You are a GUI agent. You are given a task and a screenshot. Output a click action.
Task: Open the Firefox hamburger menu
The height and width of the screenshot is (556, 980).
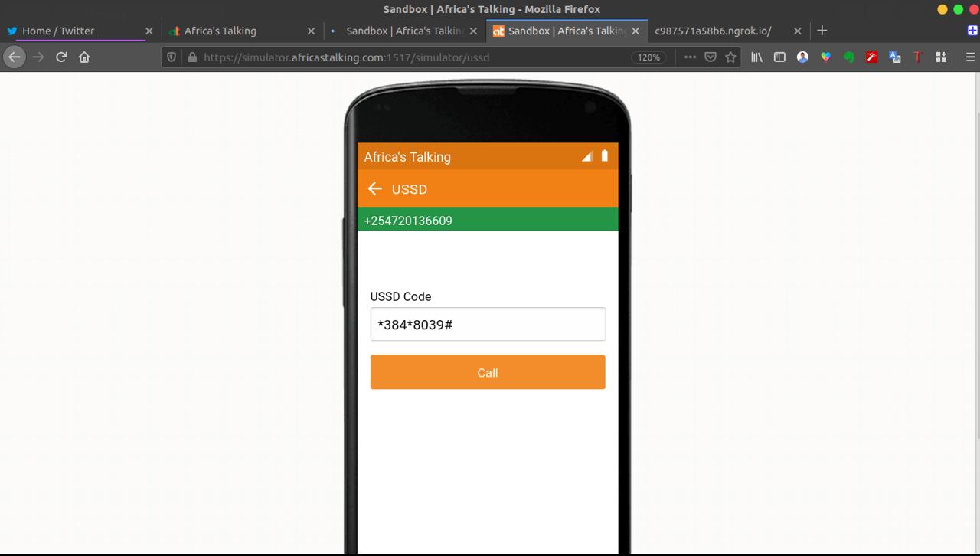click(x=970, y=57)
